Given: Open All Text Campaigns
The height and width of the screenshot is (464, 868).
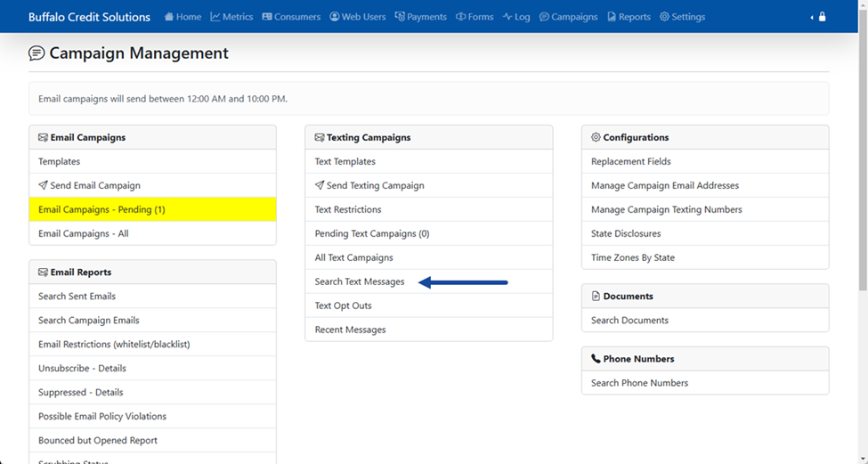Looking at the screenshot, I should pyautogui.click(x=429, y=257).
